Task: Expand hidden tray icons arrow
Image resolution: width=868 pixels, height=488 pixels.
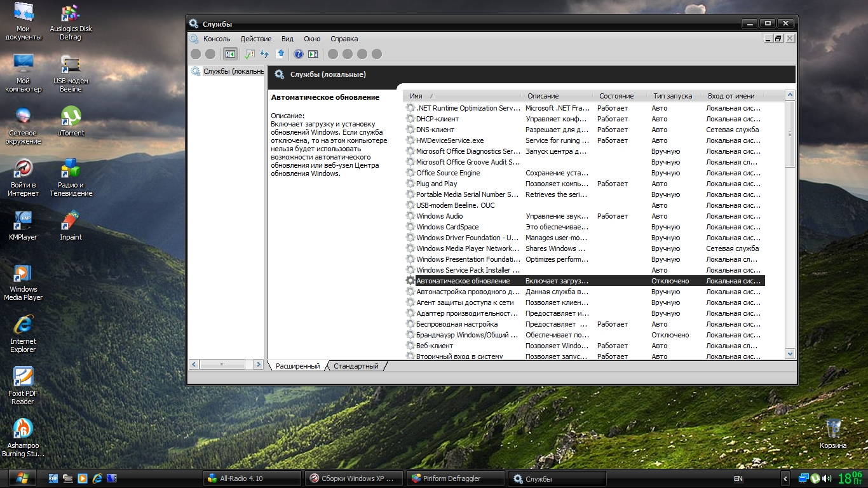Action: 785,479
